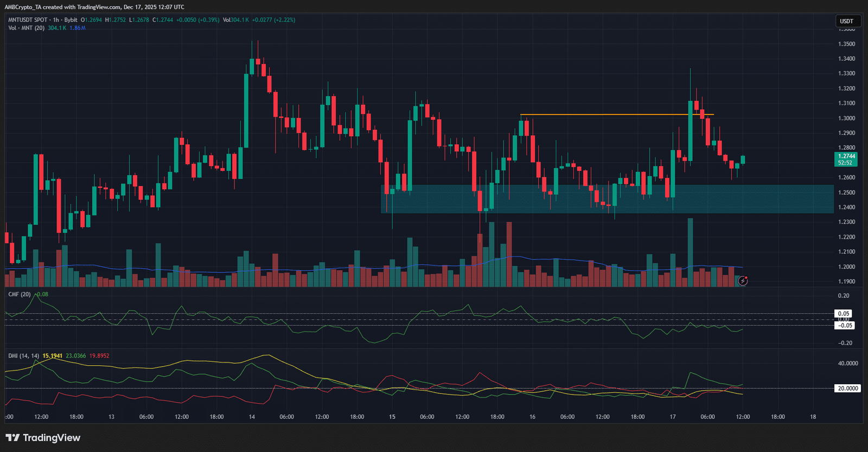Click the 40.0000 DMI scale label
This screenshot has height=452, width=868.
(x=848, y=364)
